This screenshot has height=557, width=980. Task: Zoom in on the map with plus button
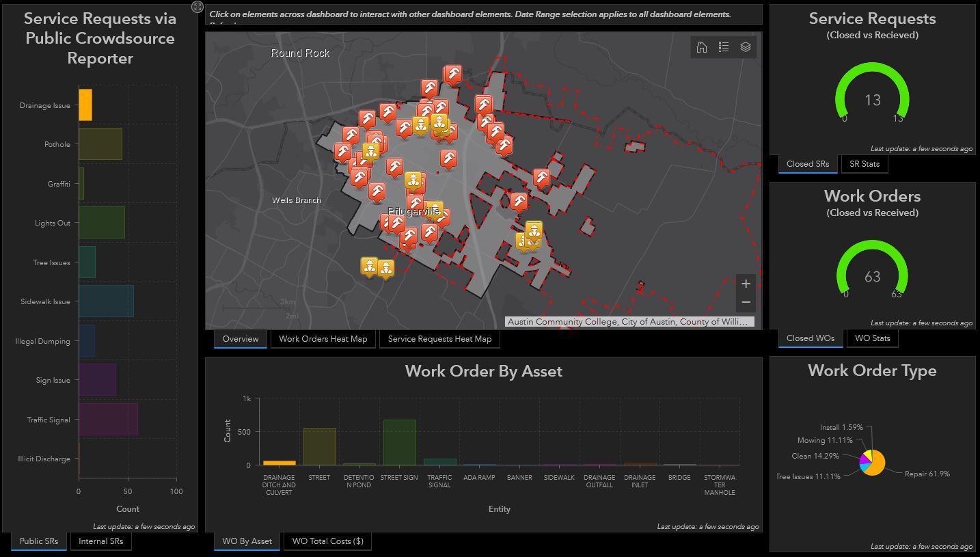(746, 284)
